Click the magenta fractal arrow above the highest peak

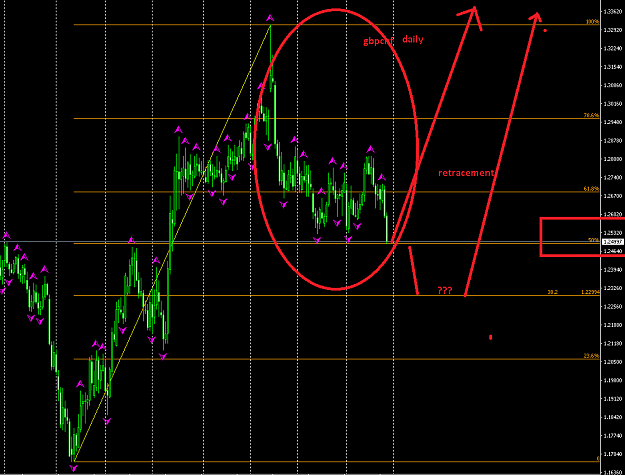pos(270,18)
